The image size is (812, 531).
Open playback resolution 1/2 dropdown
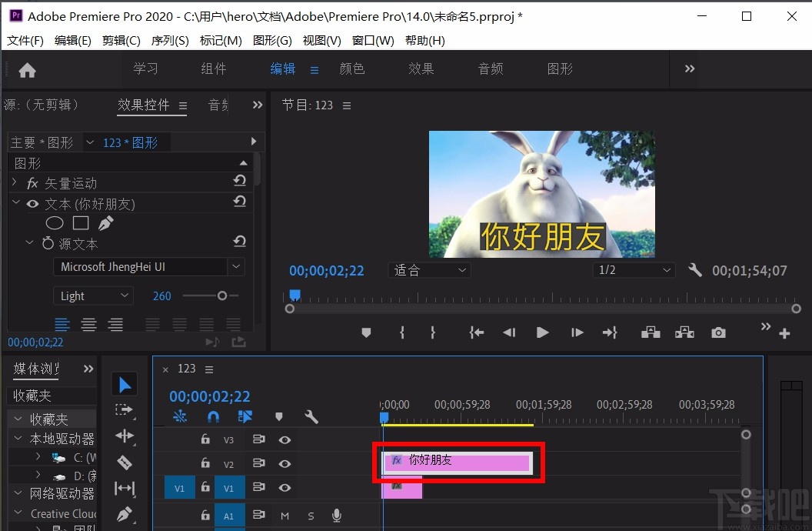pos(634,270)
